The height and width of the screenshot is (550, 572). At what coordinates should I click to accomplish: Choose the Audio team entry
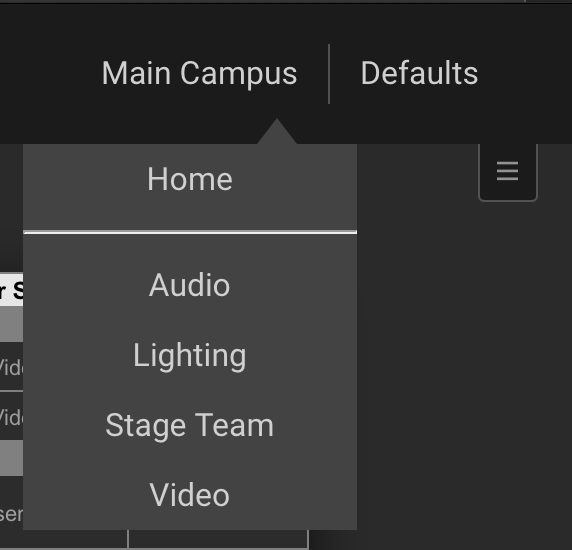[190, 285]
